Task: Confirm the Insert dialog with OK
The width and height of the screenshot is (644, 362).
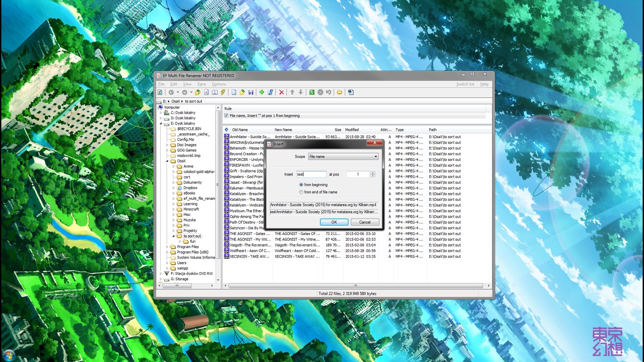Action: pyautogui.click(x=334, y=222)
